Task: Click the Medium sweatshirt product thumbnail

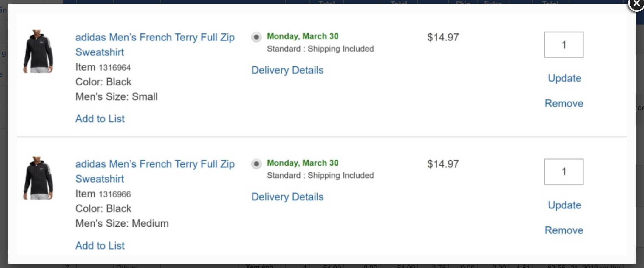Action: (x=38, y=178)
